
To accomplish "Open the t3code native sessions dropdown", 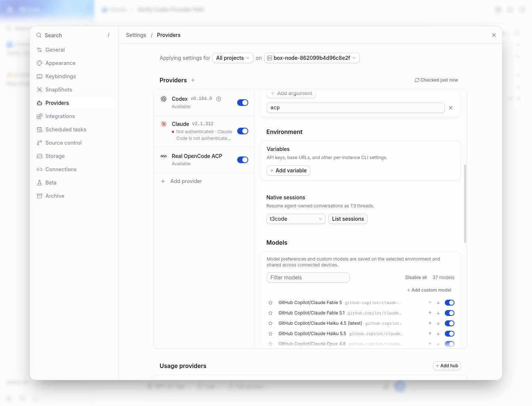I will pyautogui.click(x=296, y=219).
